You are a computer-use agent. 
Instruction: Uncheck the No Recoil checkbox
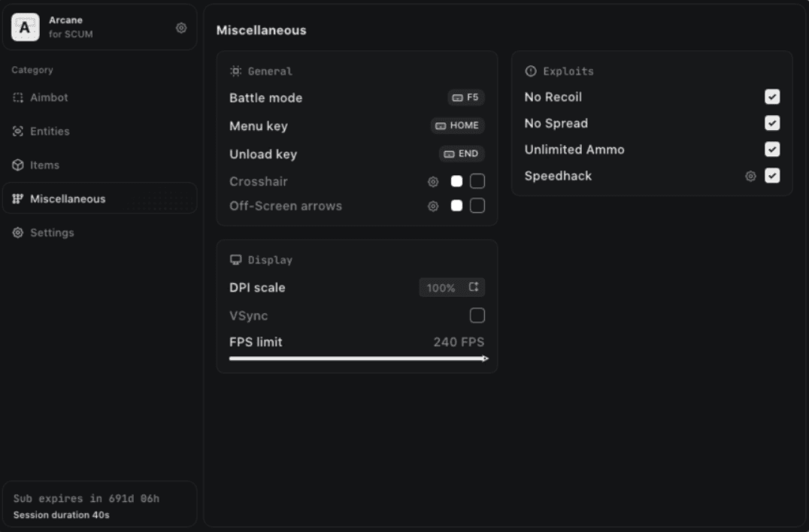772,97
